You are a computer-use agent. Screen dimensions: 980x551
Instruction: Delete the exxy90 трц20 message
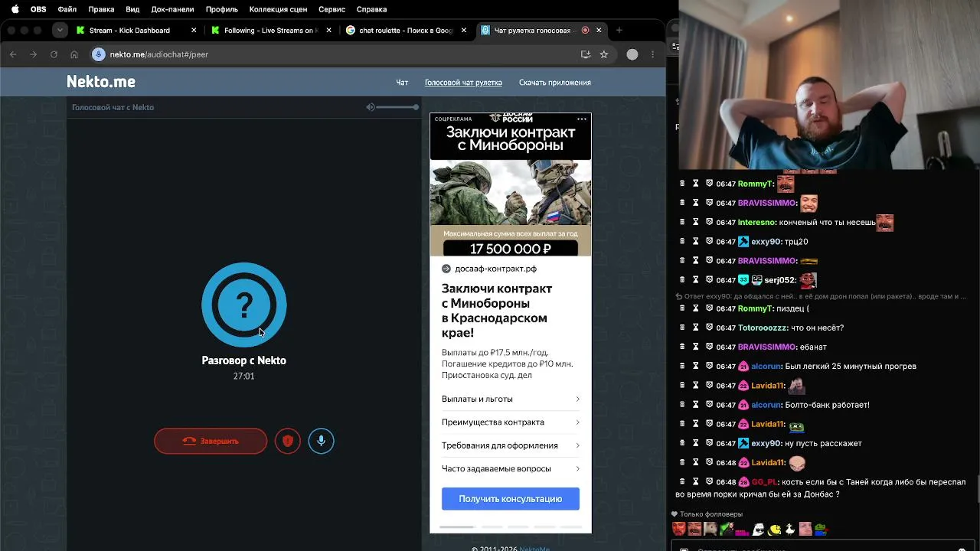click(682, 241)
